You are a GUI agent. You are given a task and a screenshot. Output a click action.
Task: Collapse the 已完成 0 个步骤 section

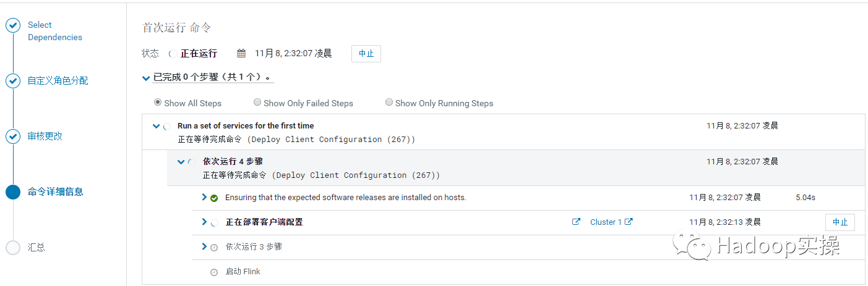tap(146, 78)
